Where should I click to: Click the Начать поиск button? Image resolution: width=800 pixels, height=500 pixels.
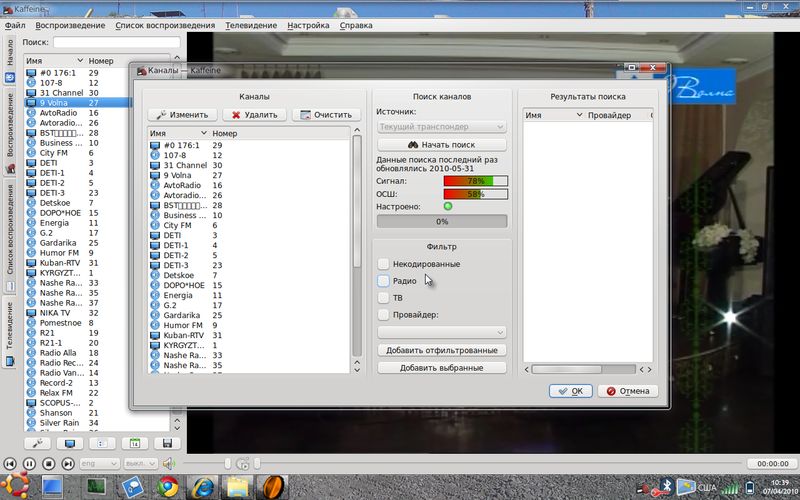coord(441,145)
